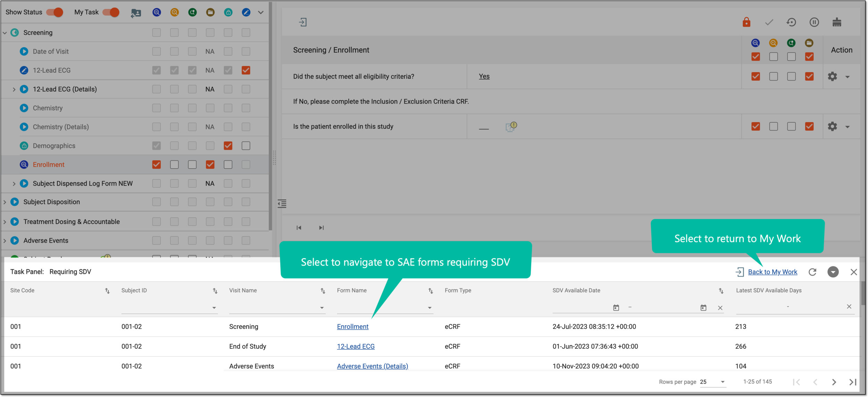
Task: Expand Treatment Dosing & Accountable visit
Action: pyautogui.click(x=5, y=222)
